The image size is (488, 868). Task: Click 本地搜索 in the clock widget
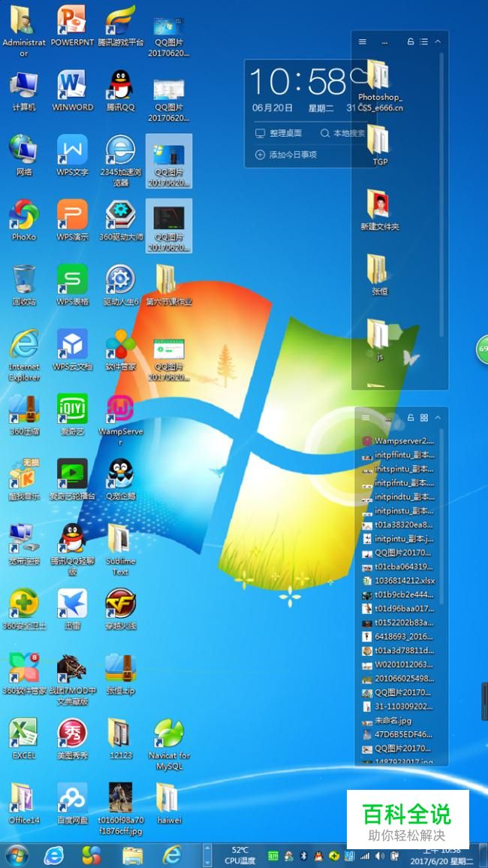[343, 133]
